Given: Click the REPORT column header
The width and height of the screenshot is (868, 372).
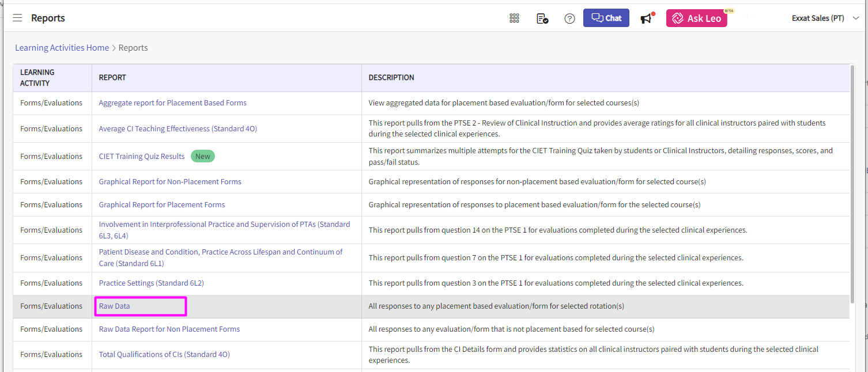Looking at the screenshot, I should 112,78.
